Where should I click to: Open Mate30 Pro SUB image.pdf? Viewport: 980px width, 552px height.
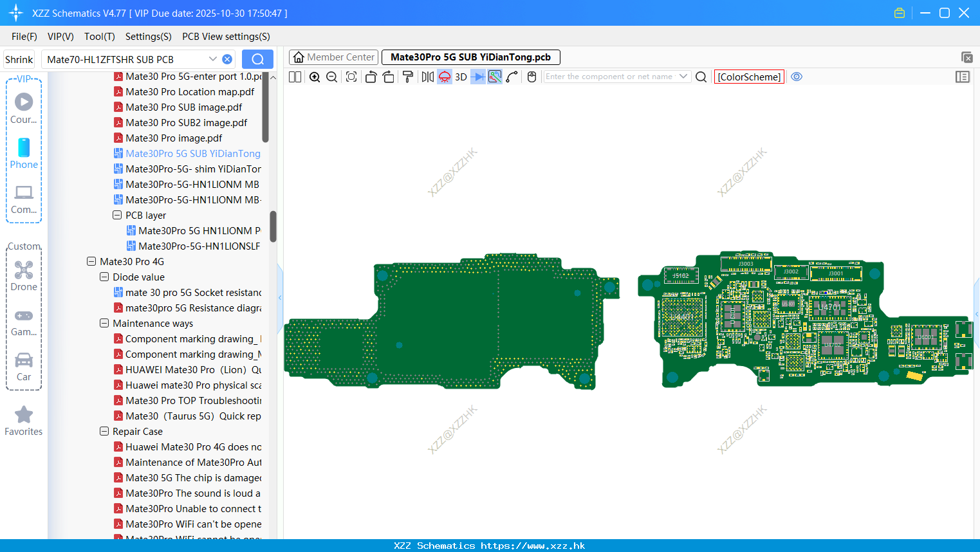click(184, 107)
